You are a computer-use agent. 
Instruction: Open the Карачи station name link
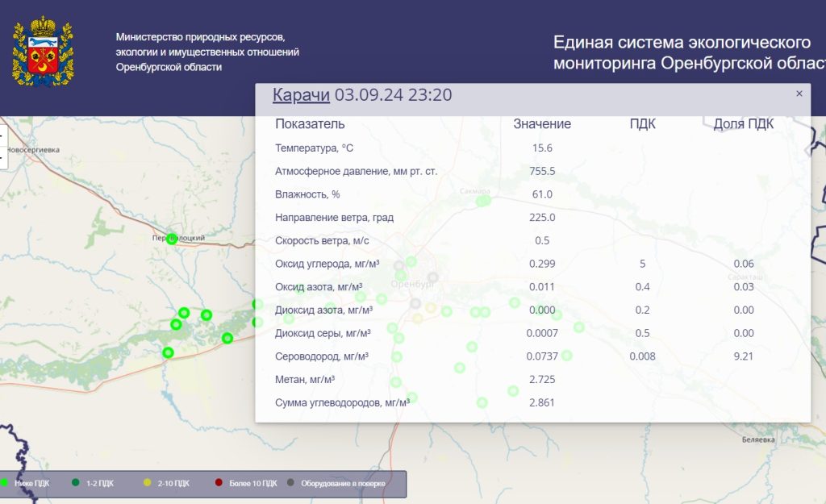coord(301,95)
